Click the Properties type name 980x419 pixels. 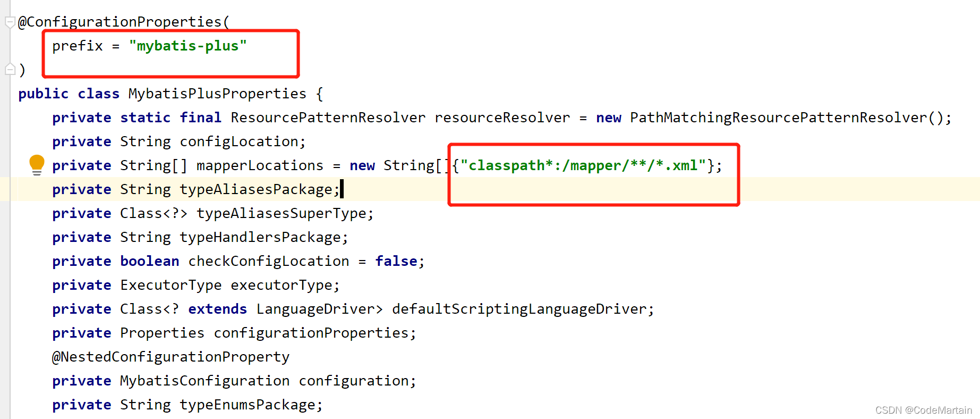[163, 333]
